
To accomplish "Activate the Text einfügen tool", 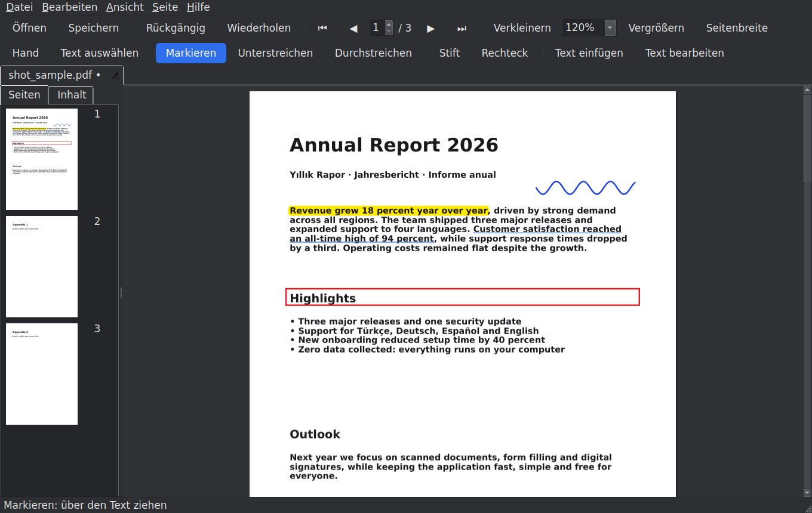I will [x=589, y=53].
